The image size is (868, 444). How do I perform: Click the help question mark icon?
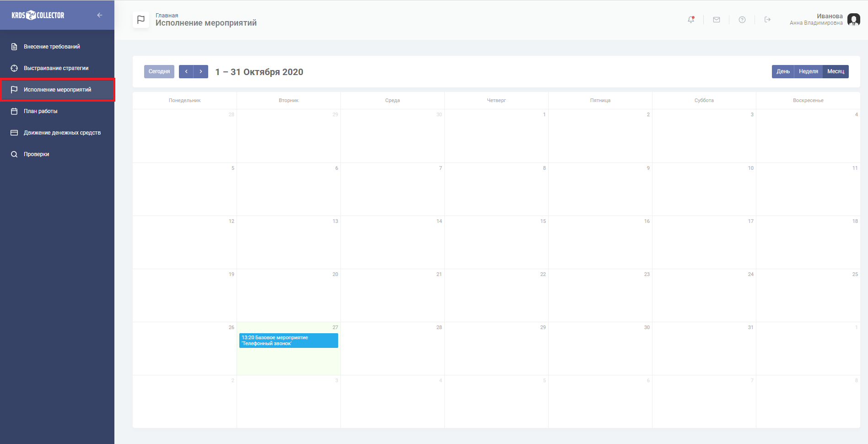[742, 20]
